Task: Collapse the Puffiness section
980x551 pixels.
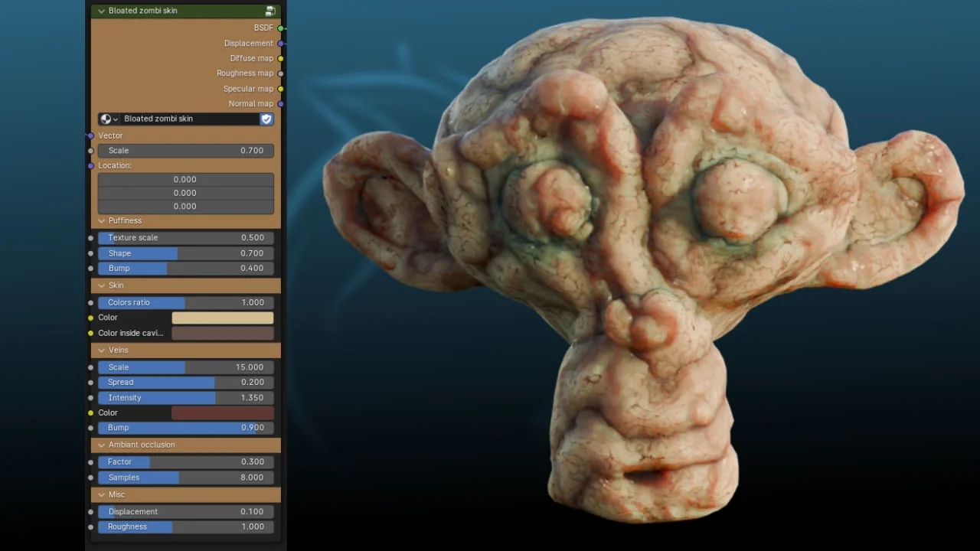Action: (101, 220)
